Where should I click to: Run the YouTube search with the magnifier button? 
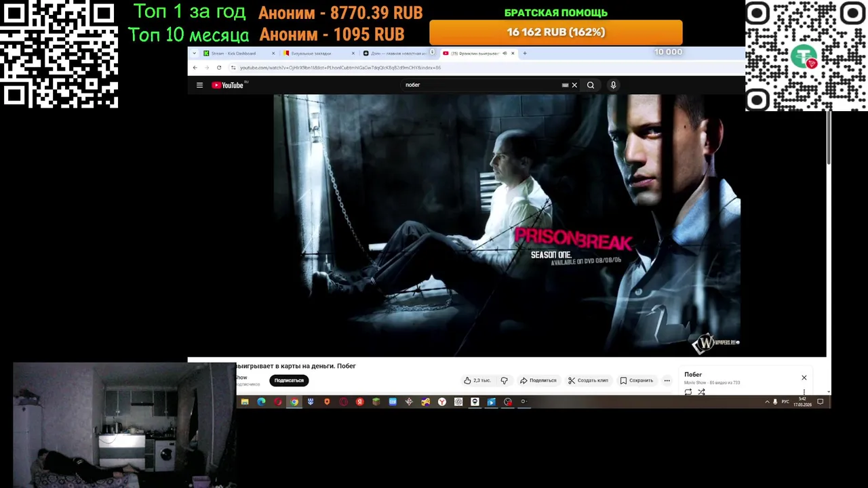591,85
